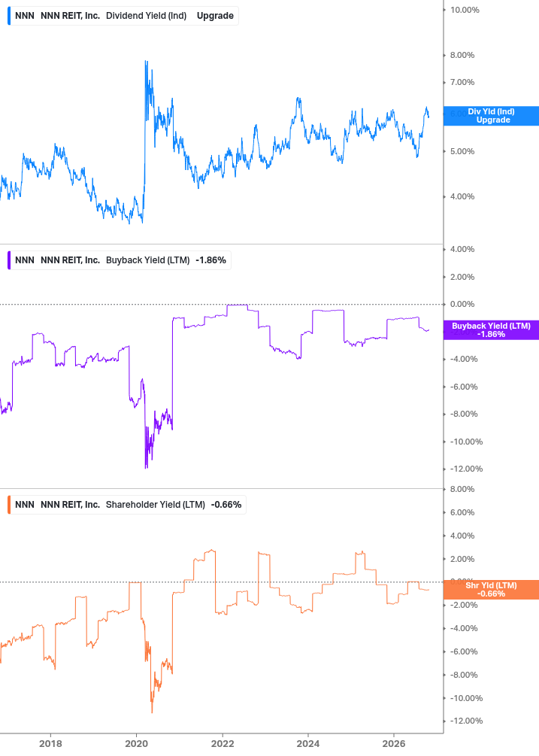Click the purple Buyback Yield color bar
This screenshot has height=756, width=539.
9,260
